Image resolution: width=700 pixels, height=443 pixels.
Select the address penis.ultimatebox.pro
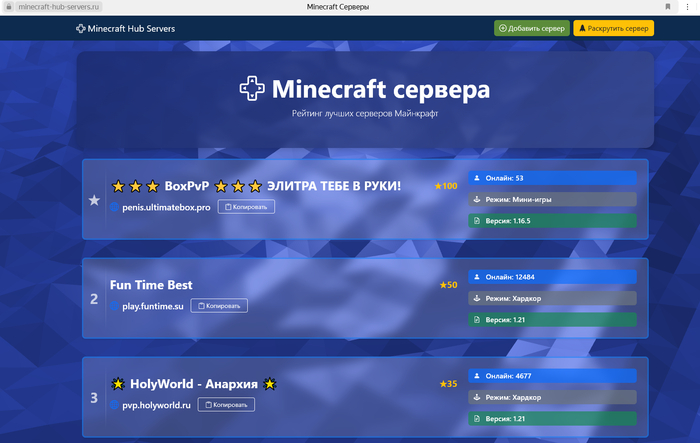166,207
